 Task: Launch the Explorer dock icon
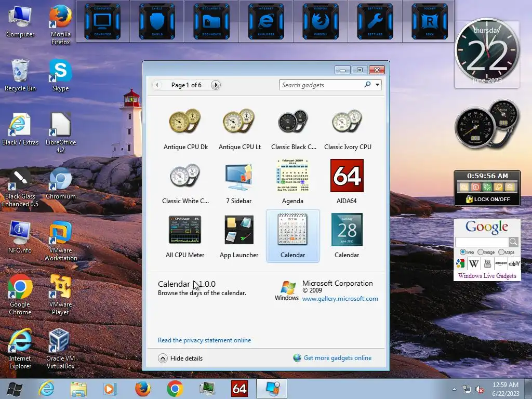tap(266, 21)
